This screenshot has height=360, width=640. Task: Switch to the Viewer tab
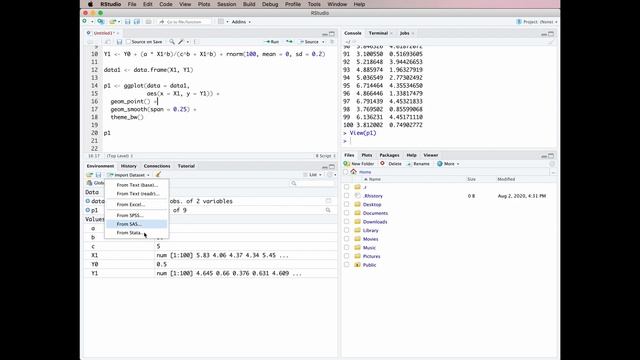tap(431, 155)
